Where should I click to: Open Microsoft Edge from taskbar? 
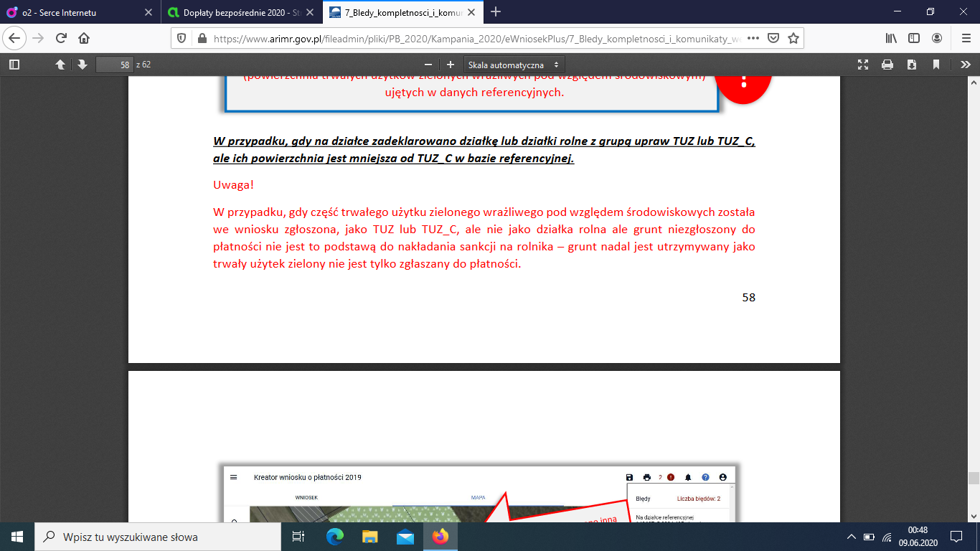click(334, 537)
